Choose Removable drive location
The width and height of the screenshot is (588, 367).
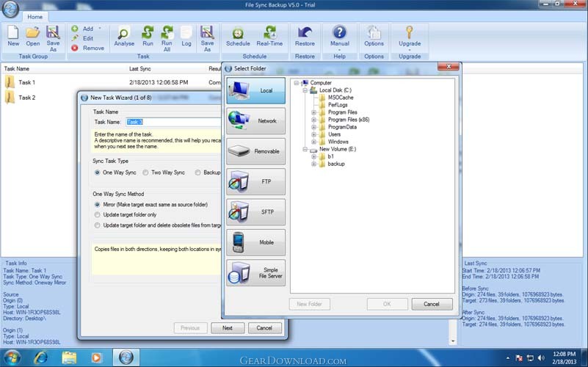click(255, 151)
